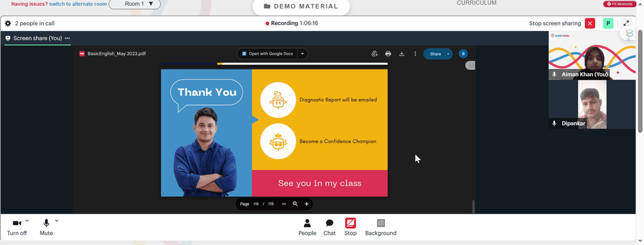Add PDF to Drive icon
The height and width of the screenshot is (245, 644).
click(x=375, y=54)
